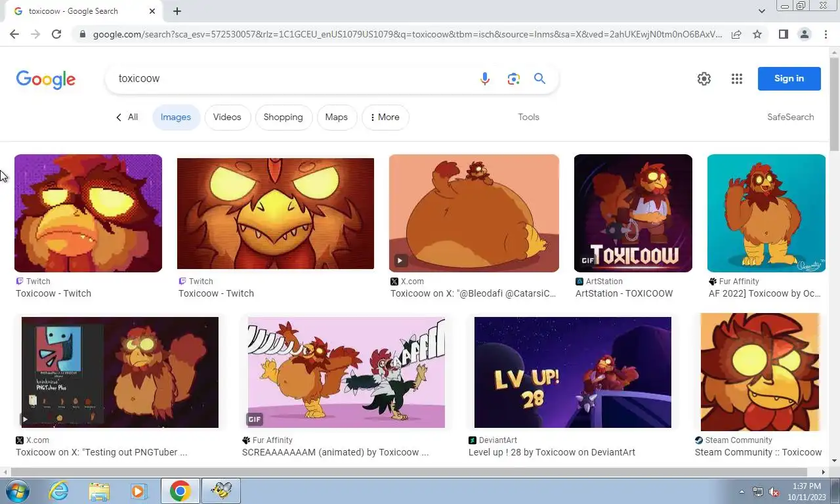The image size is (840, 504).
Task: Open the Steam Community rooster thumbnail
Action: point(760,372)
